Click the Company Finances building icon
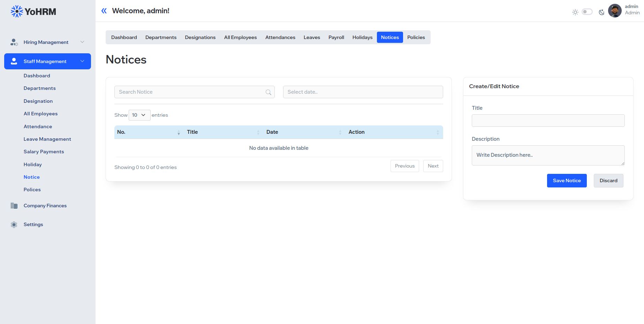Image resolution: width=644 pixels, height=324 pixels. 14,206
